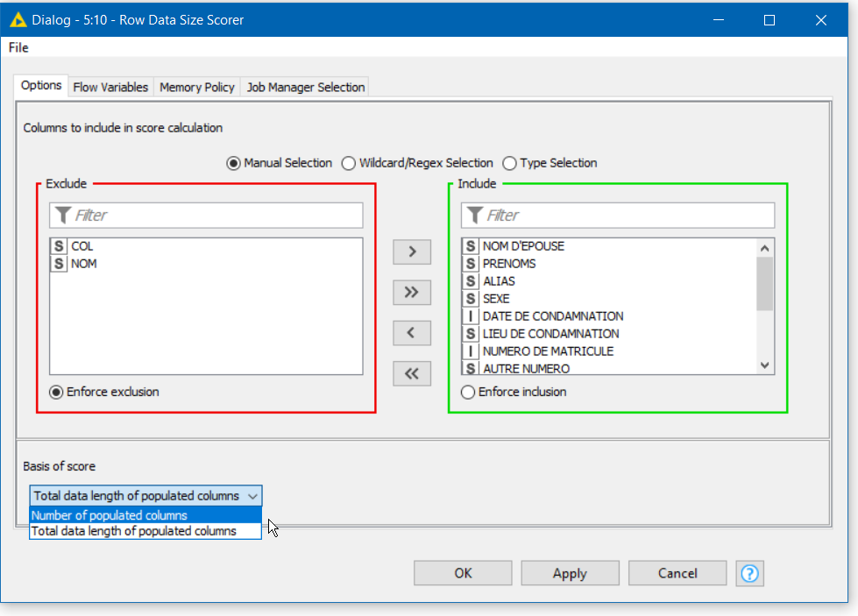This screenshot has height=616, width=858.
Task: Click the help question mark icon
Action: pyautogui.click(x=750, y=573)
